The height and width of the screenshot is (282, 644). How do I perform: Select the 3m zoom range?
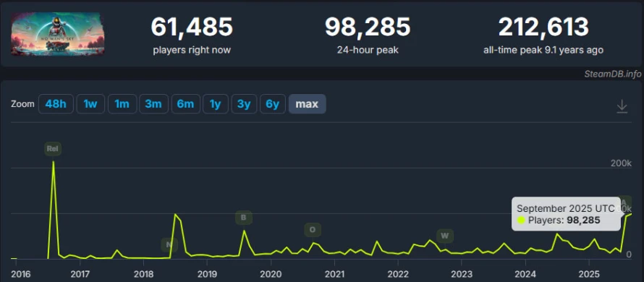pos(153,104)
